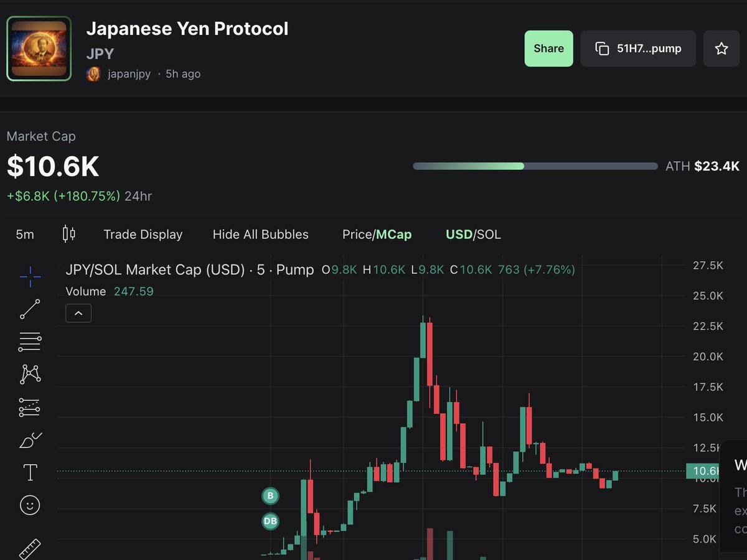Image resolution: width=747 pixels, height=560 pixels.
Task: Share the Japanese Yen Protocol token
Action: [x=548, y=48]
